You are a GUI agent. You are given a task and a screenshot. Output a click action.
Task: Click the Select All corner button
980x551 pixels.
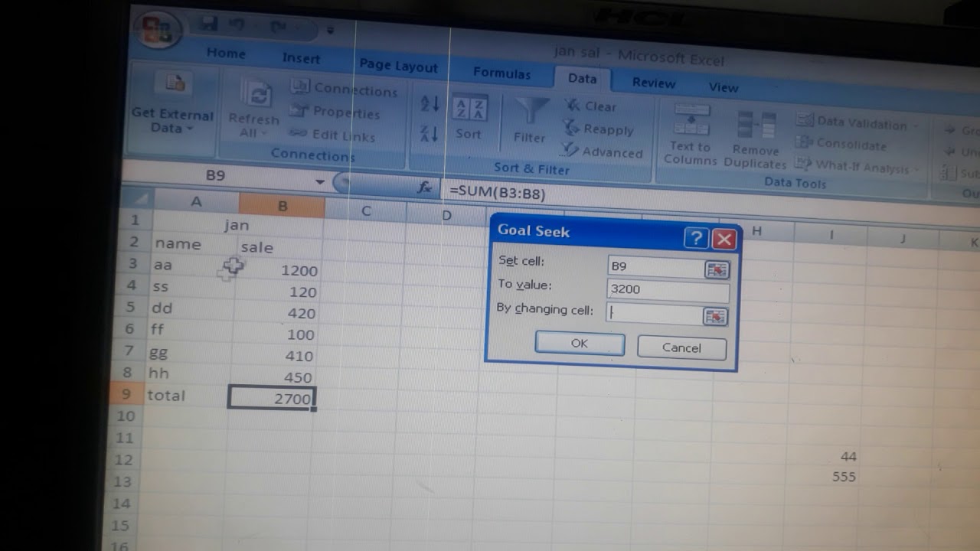(x=138, y=199)
